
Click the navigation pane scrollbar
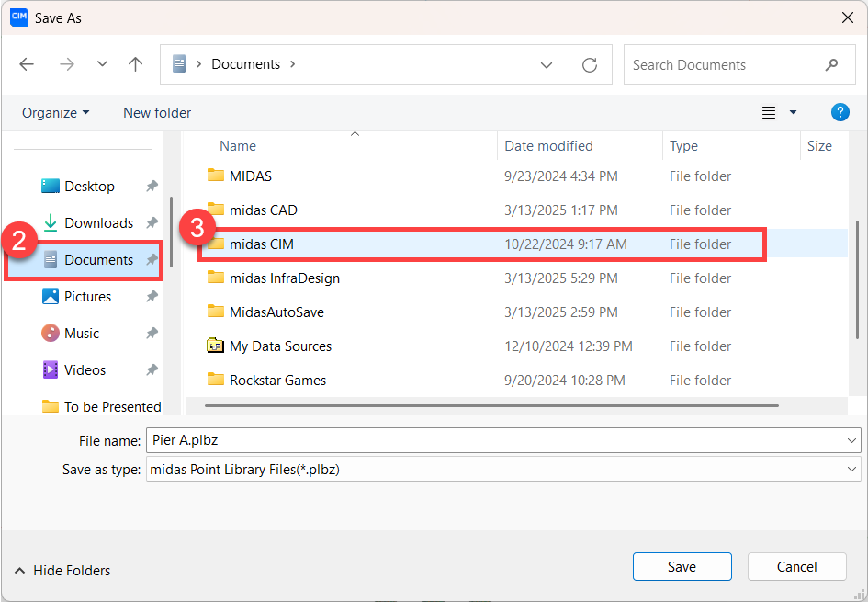pyautogui.click(x=172, y=232)
